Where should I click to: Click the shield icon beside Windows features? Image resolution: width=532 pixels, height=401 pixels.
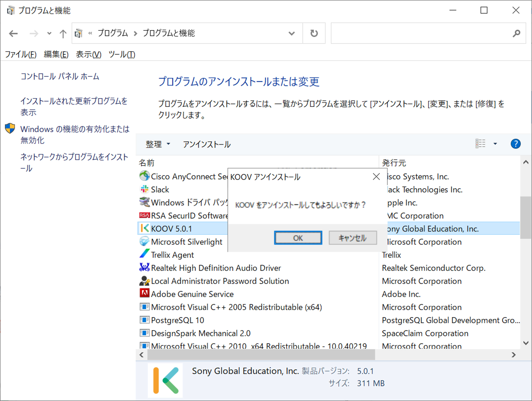[10, 128]
